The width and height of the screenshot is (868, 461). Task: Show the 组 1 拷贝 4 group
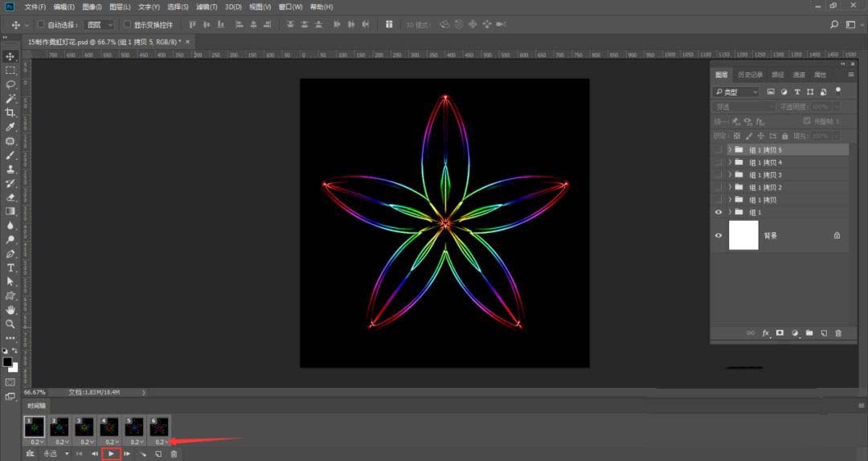coord(719,162)
